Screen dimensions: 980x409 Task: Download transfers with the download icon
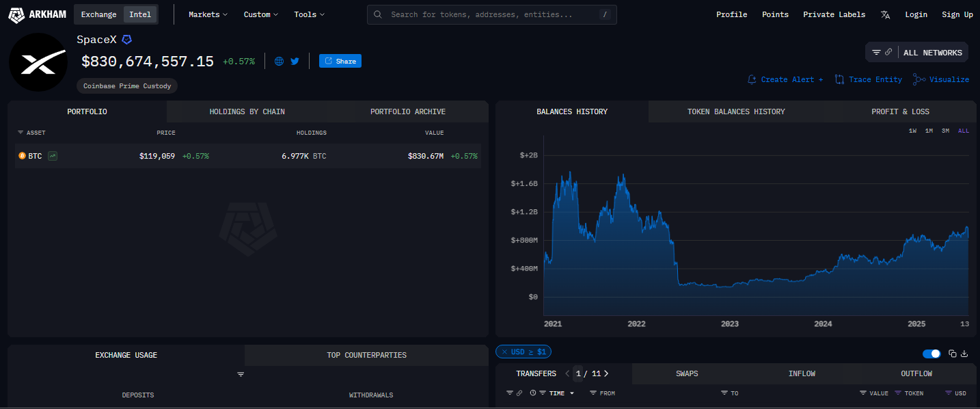[964, 354]
